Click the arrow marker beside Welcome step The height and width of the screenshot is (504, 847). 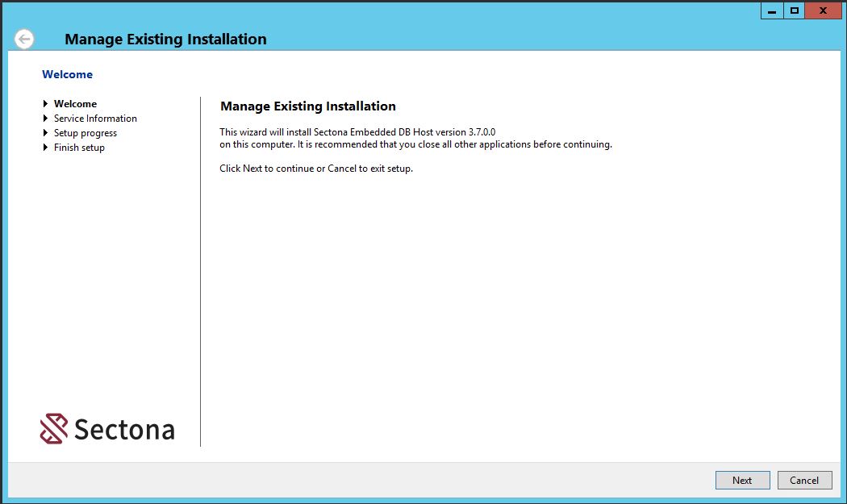point(46,104)
